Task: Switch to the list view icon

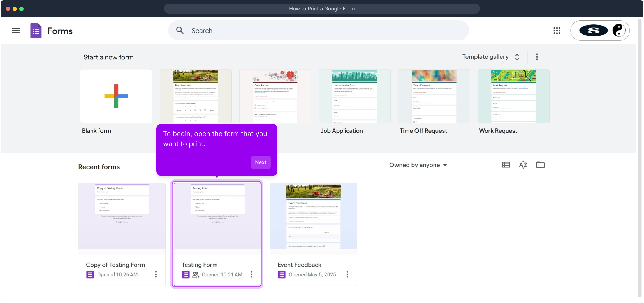Action: click(506, 165)
